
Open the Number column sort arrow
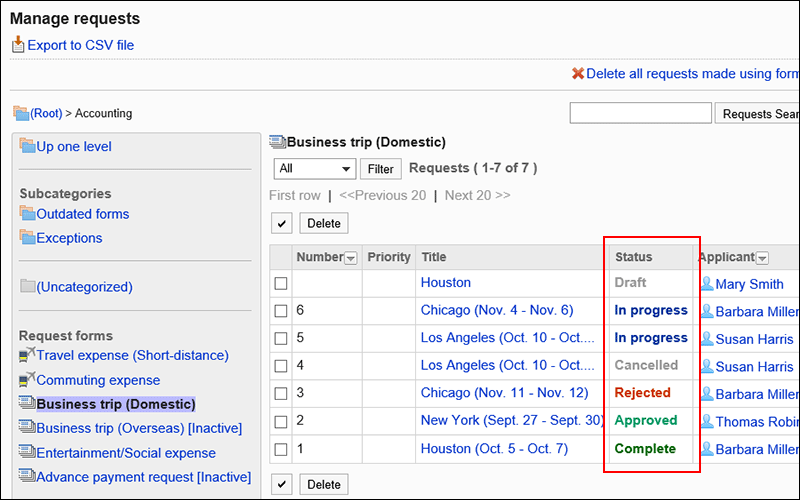351,258
